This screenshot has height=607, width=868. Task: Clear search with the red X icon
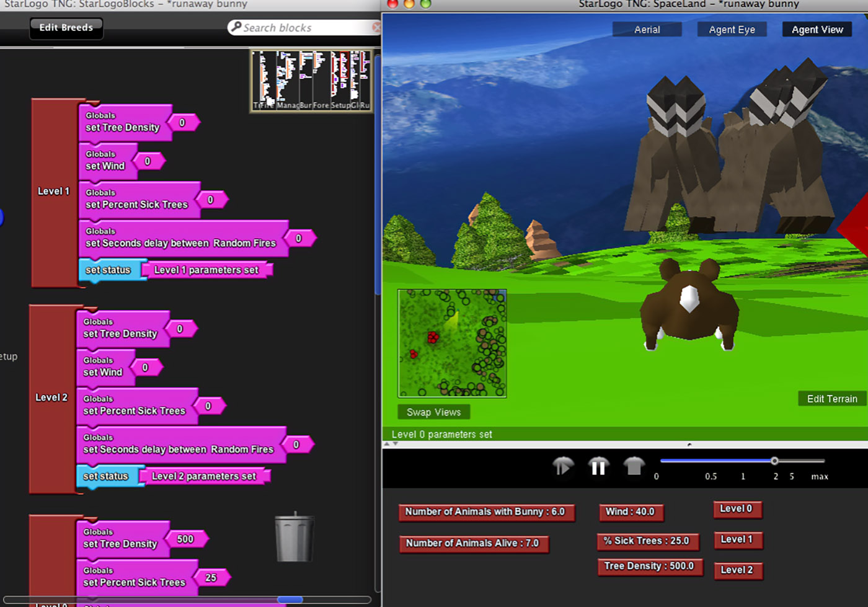coord(376,28)
